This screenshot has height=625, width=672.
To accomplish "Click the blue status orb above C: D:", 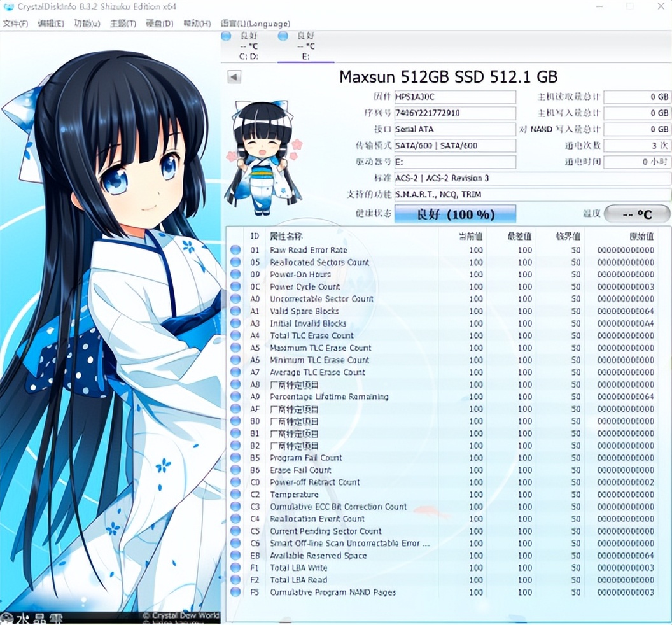I will pos(226,36).
